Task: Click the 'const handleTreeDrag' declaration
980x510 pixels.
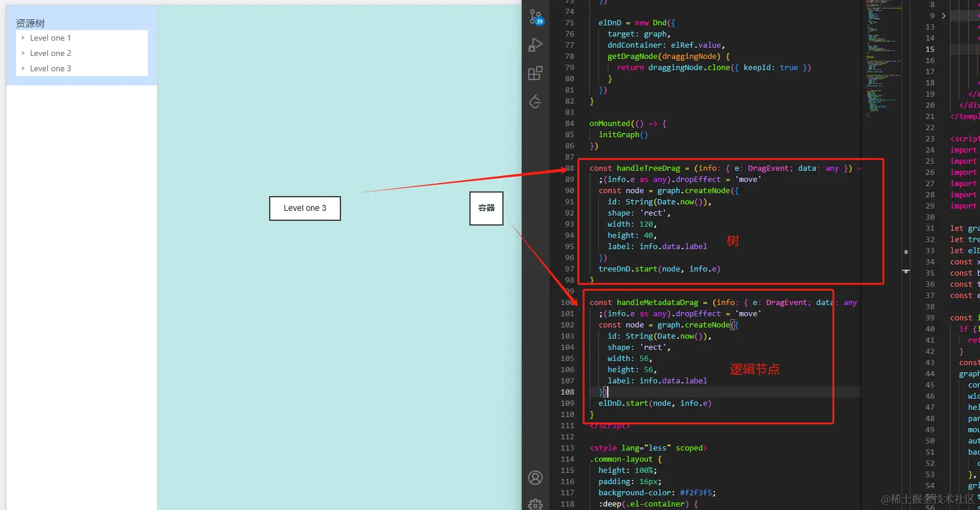Action: point(726,168)
